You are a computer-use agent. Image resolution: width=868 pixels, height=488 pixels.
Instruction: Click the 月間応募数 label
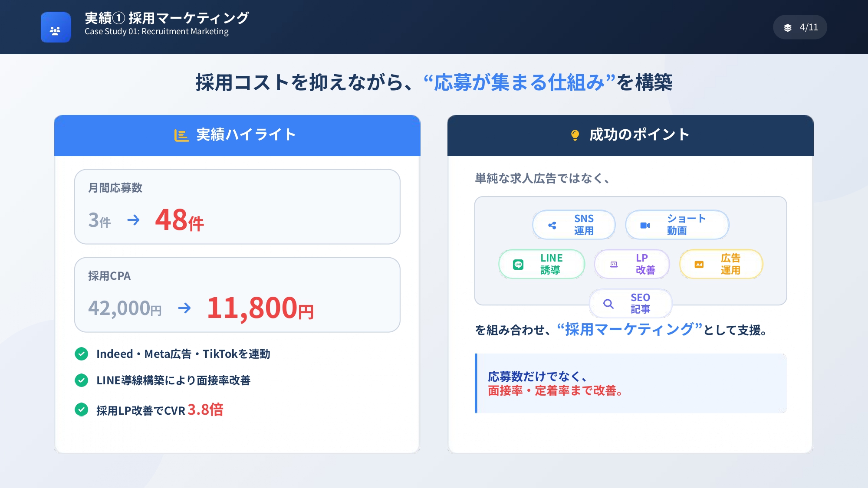115,188
